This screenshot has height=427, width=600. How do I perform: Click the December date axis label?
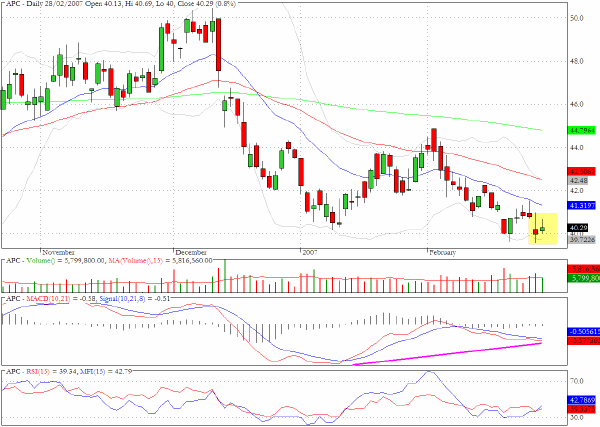pyautogui.click(x=191, y=253)
